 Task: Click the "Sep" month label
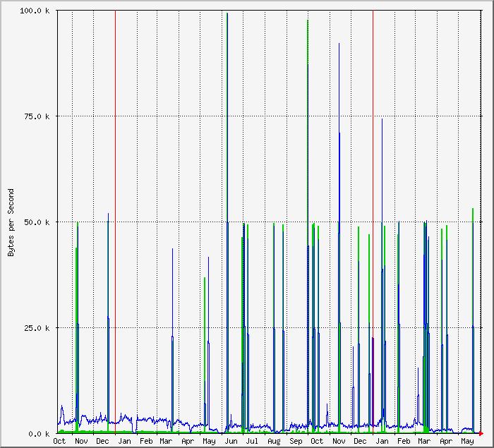[x=296, y=441]
